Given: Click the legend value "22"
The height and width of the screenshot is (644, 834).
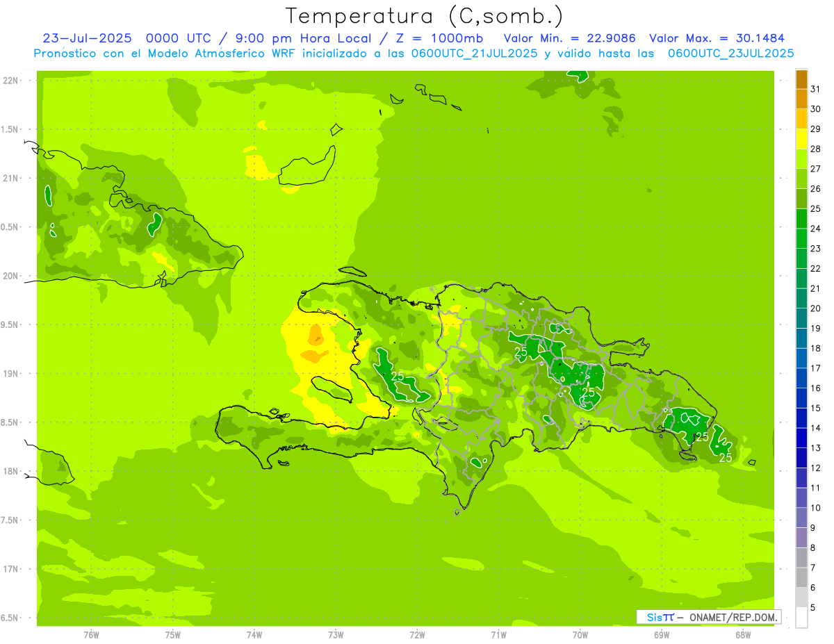Looking at the screenshot, I should point(816,269).
